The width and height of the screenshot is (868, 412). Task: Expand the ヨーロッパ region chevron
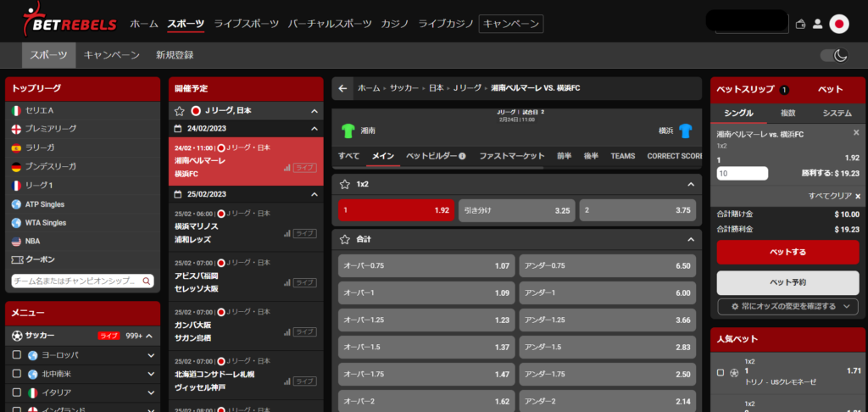coord(151,355)
